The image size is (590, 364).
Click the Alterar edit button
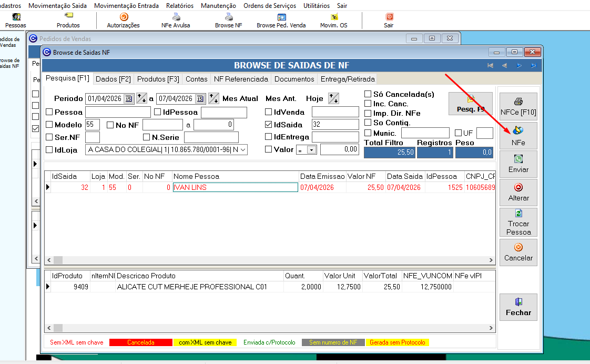tap(518, 193)
